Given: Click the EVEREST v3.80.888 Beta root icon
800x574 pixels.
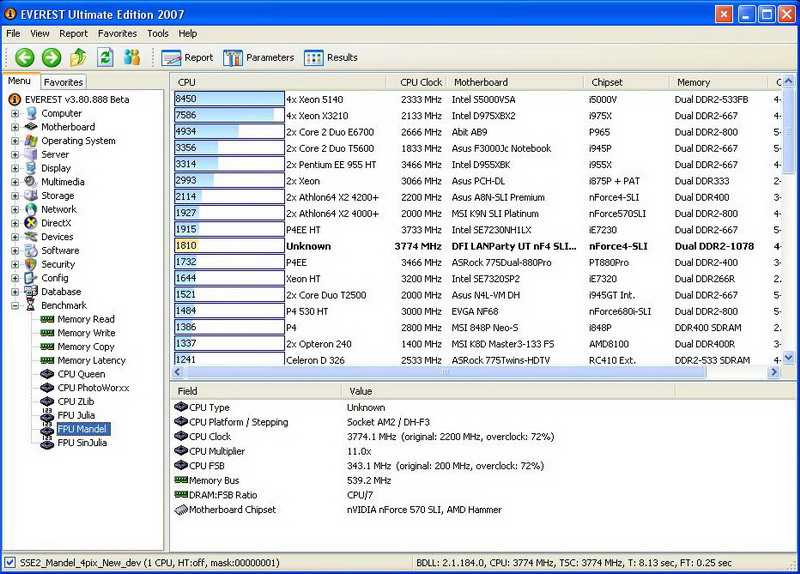Looking at the screenshot, I should point(15,99).
